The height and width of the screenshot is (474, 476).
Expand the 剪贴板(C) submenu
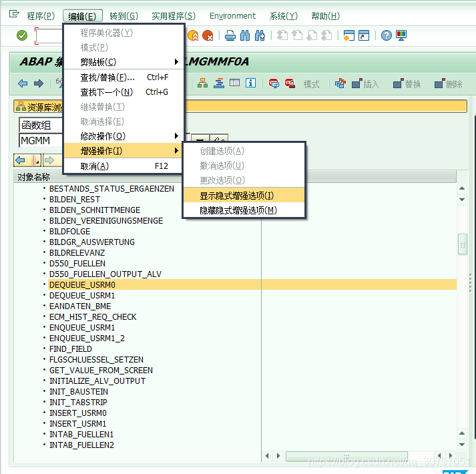point(124,62)
